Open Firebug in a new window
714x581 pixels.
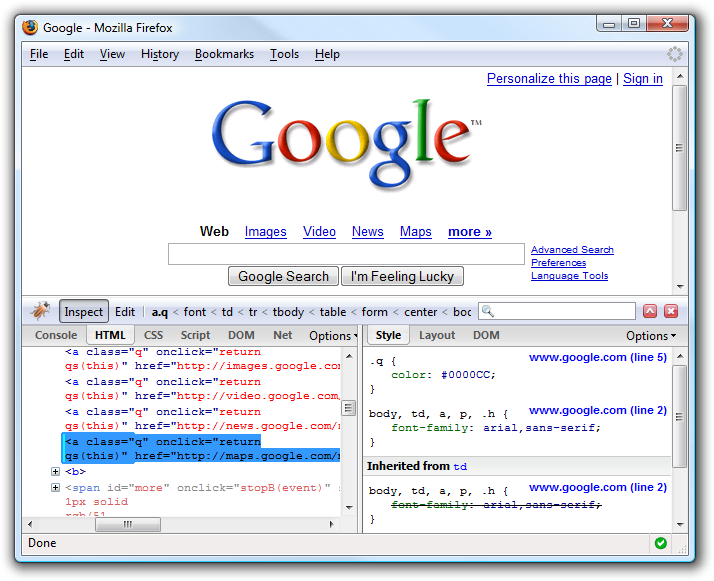point(650,311)
